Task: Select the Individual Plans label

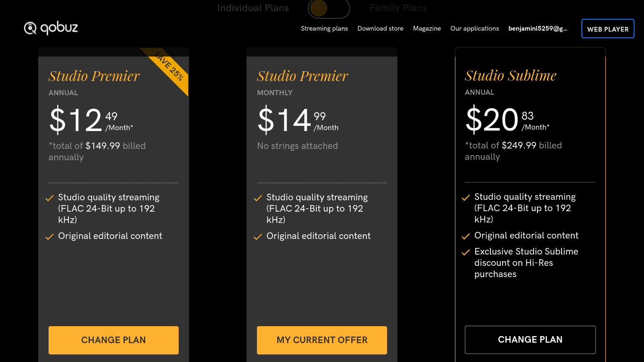Action: click(x=253, y=8)
